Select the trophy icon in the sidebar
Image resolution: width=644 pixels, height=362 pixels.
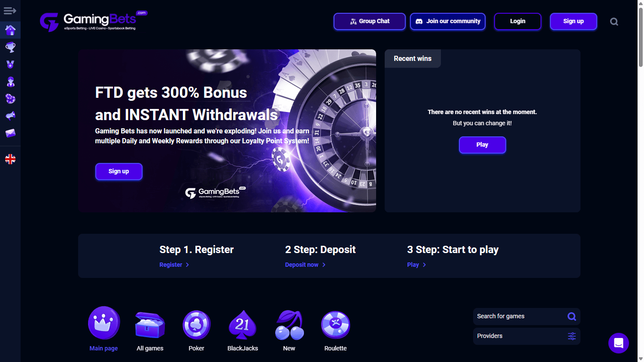10,47
